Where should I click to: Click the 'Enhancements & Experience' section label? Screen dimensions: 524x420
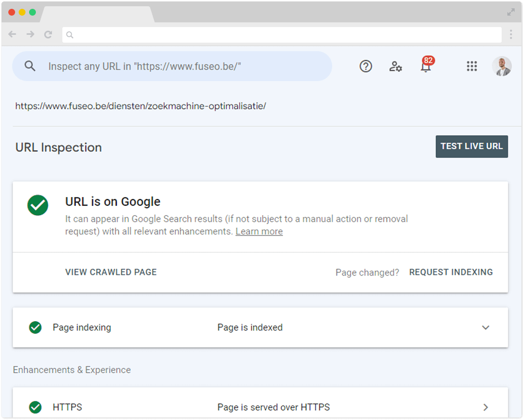pyautogui.click(x=72, y=370)
